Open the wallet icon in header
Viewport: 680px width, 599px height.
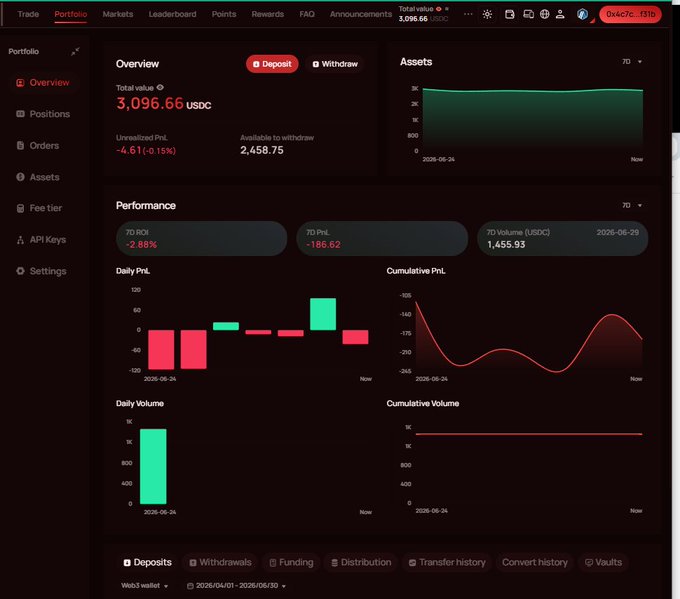pyautogui.click(x=510, y=14)
